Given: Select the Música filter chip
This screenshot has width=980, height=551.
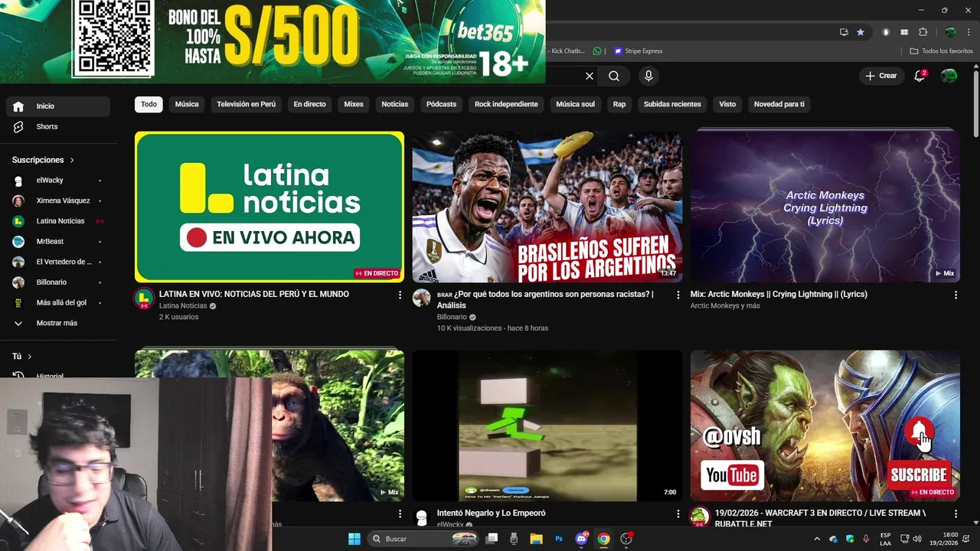Looking at the screenshot, I should tap(187, 104).
